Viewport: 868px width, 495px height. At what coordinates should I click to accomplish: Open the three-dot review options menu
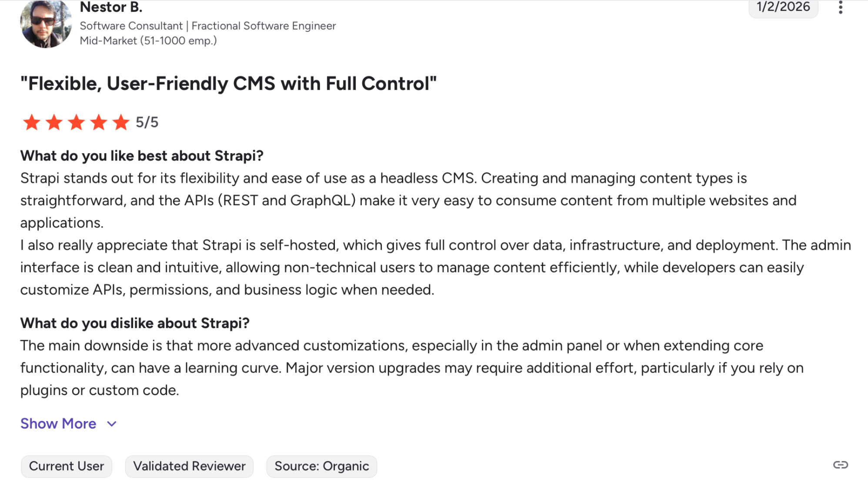click(x=840, y=7)
